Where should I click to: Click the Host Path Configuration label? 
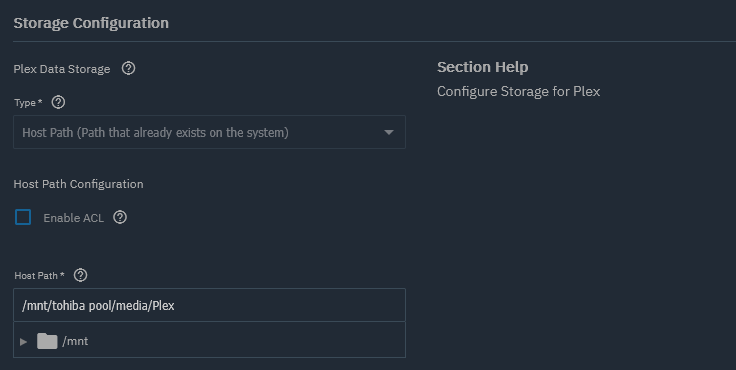pyautogui.click(x=78, y=184)
